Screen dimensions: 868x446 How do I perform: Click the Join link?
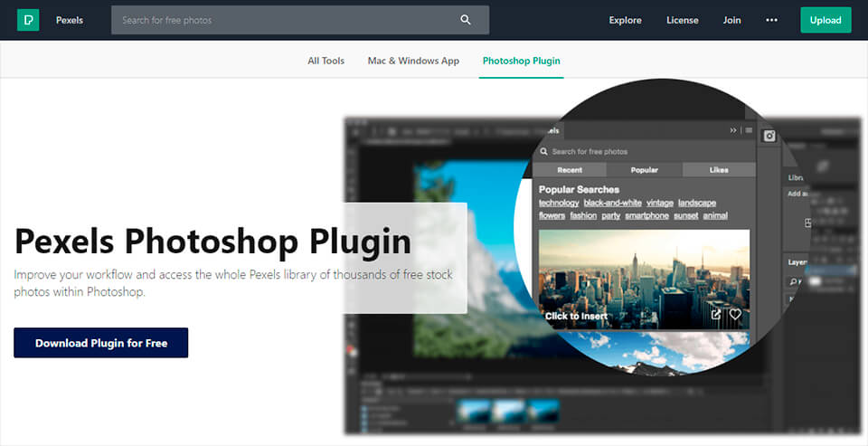[x=731, y=20]
